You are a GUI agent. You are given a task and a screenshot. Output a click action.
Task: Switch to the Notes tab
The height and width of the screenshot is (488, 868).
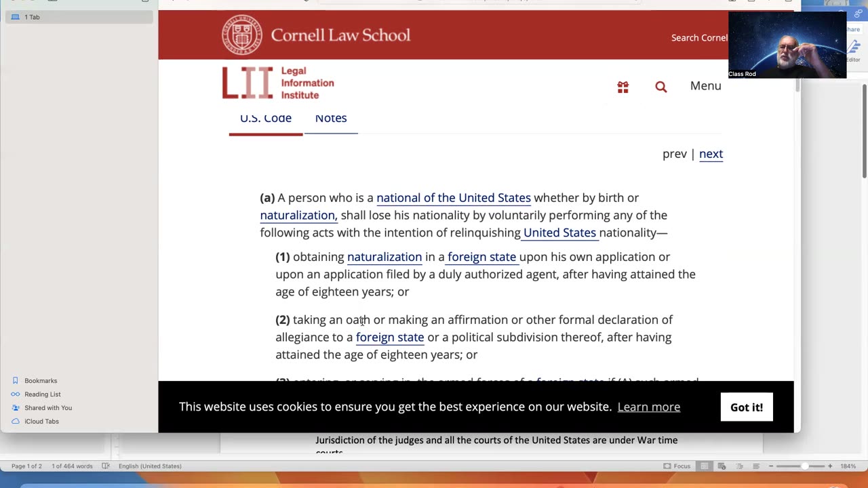coord(331,119)
